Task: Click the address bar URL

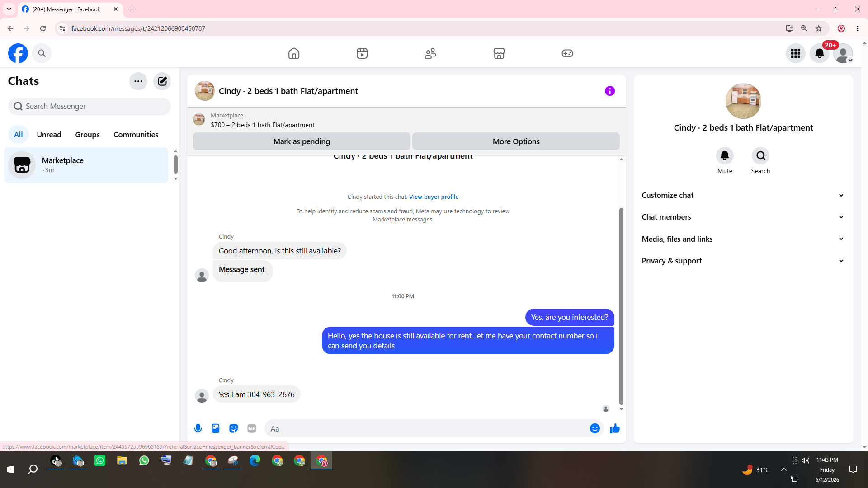Action: click(138, 28)
